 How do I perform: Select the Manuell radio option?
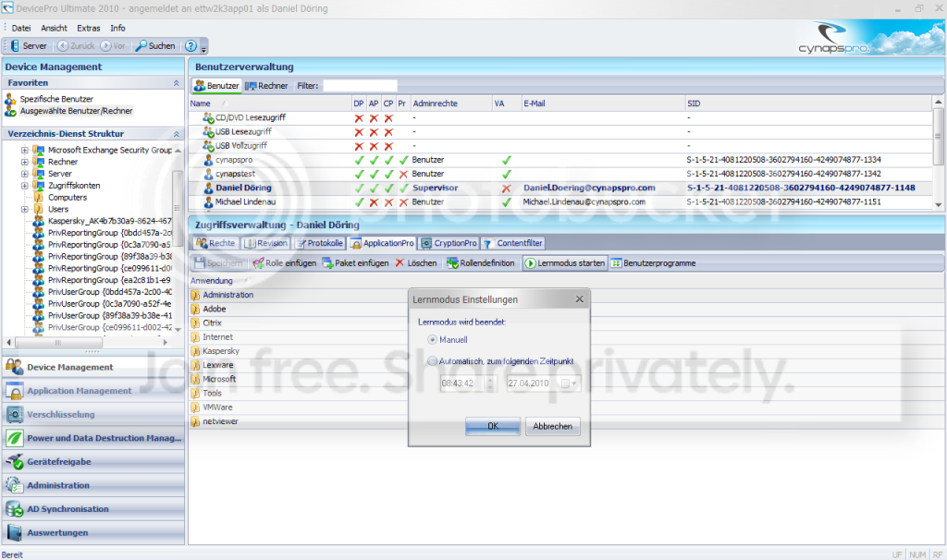tap(432, 340)
